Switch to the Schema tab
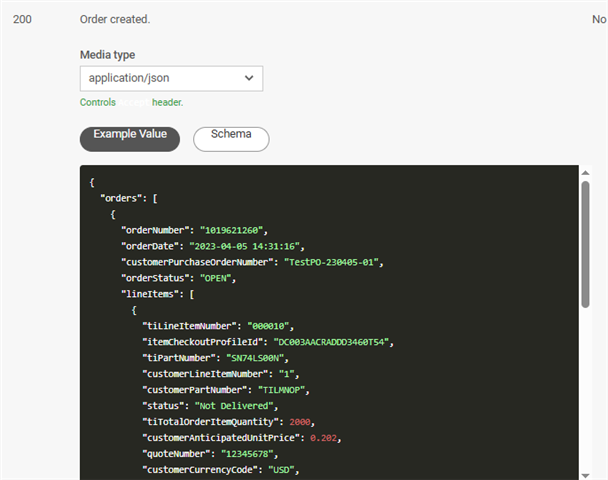This screenshot has height=480, width=608. 231,136
